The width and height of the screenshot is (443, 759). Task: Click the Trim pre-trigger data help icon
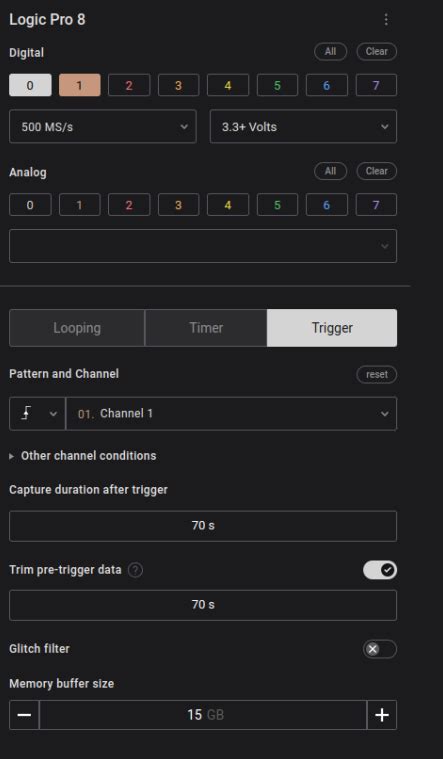point(135,570)
